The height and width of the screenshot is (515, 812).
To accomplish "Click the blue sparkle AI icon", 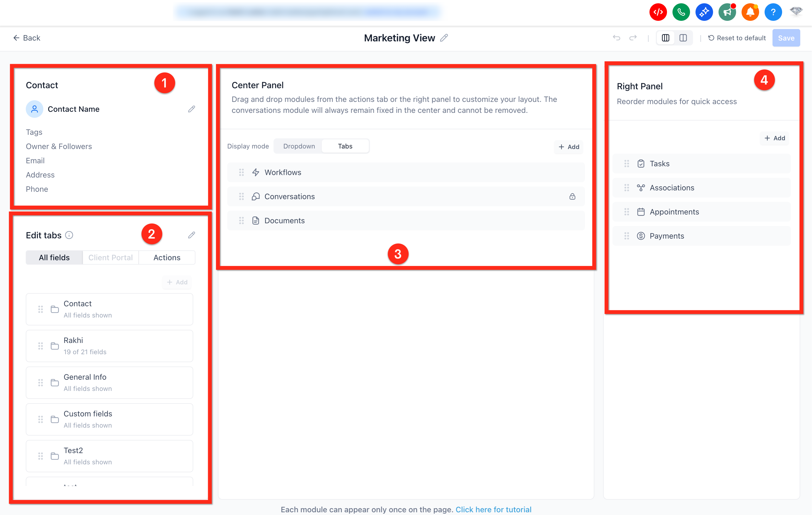I will (704, 12).
